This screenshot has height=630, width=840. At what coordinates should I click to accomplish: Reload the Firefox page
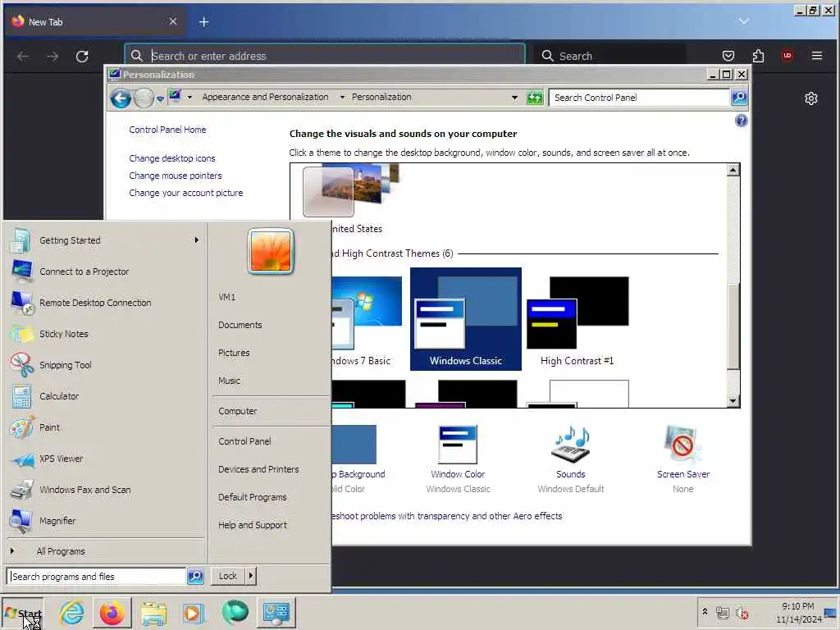coord(82,57)
